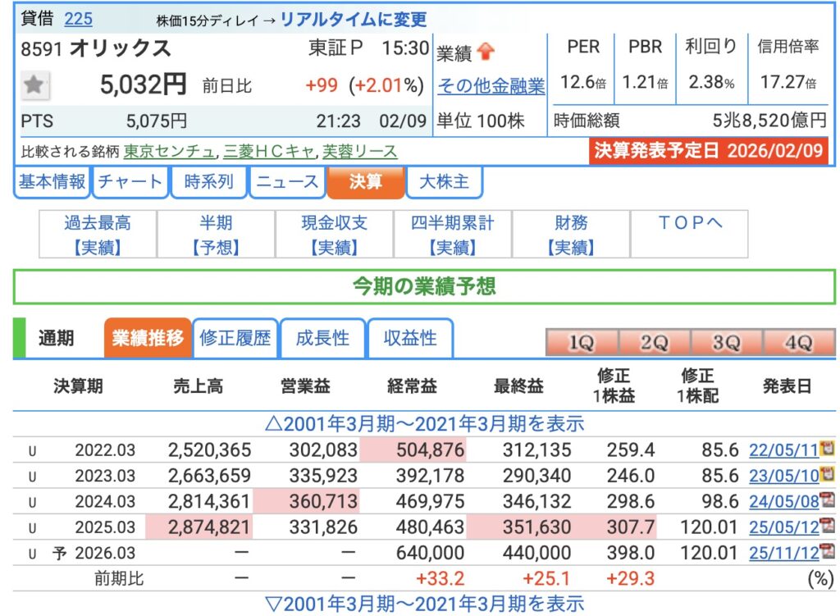
Task: Switch to the 大株主 tab
Action: pyautogui.click(x=444, y=182)
